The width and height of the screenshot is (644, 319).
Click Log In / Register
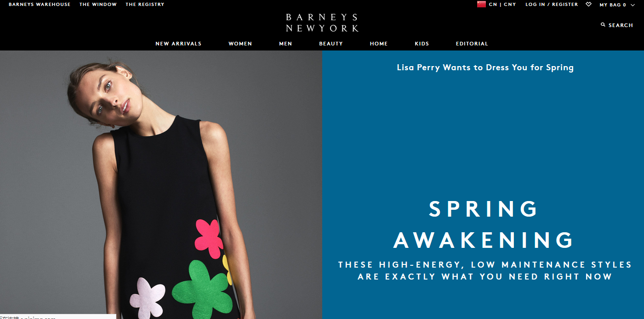click(x=552, y=4)
